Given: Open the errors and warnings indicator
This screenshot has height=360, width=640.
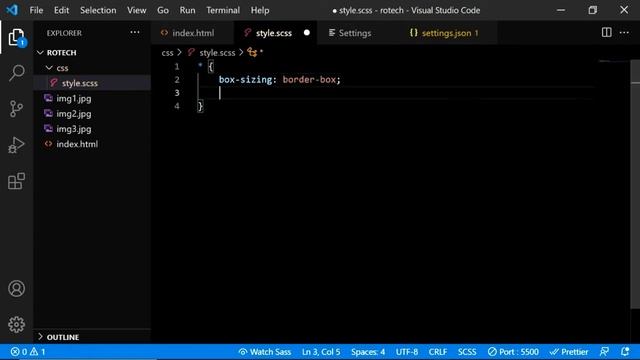Looking at the screenshot, I should pyautogui.click(x=28, y=351).
